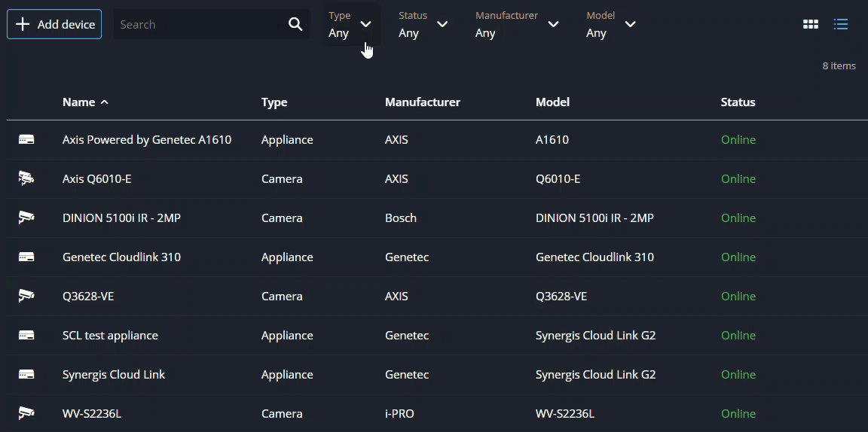Open the Type filter dropdown
This screenshot has width=868, height=432.
350,25
